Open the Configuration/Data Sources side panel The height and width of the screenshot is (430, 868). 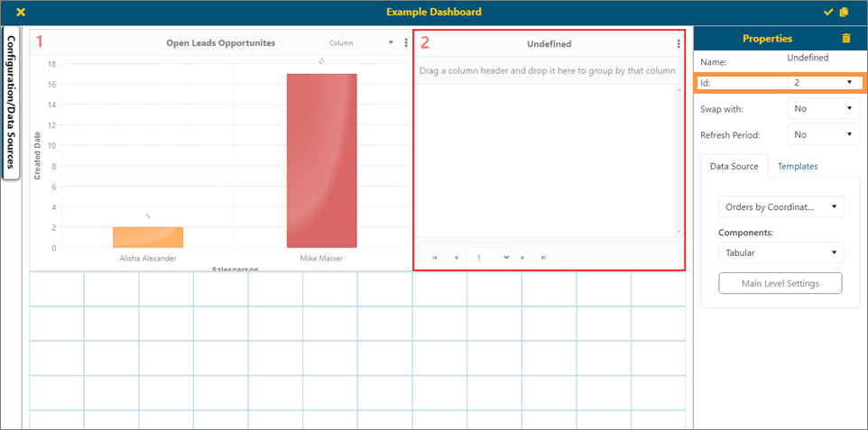[x=12, y=103]
